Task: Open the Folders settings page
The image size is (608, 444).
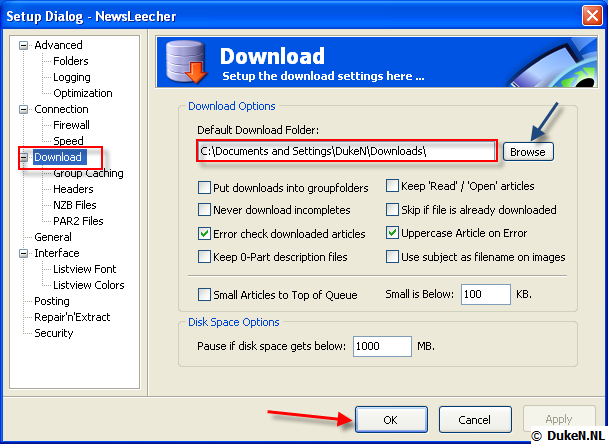Action: tap(71, 61)
